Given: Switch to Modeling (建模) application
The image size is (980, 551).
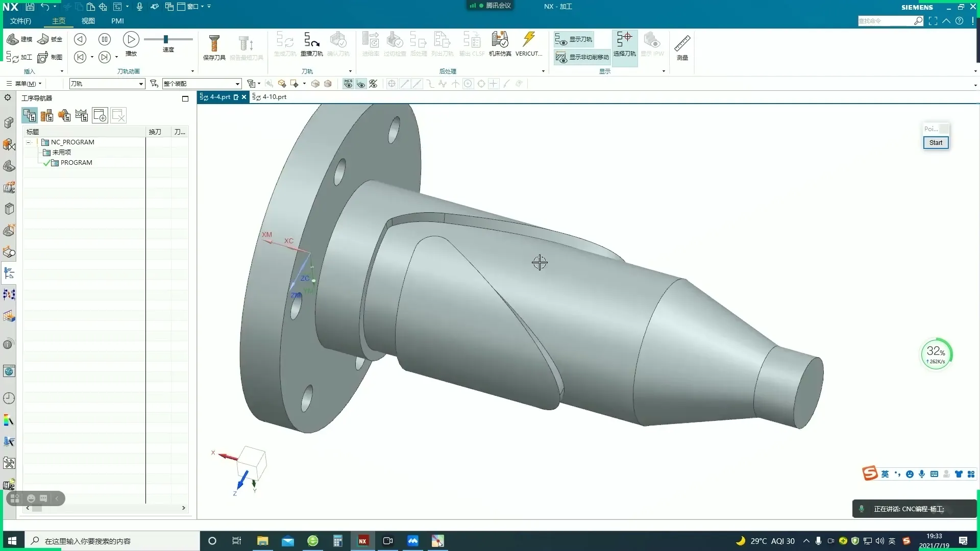Looking at the screenshot, I should (20, 39).
